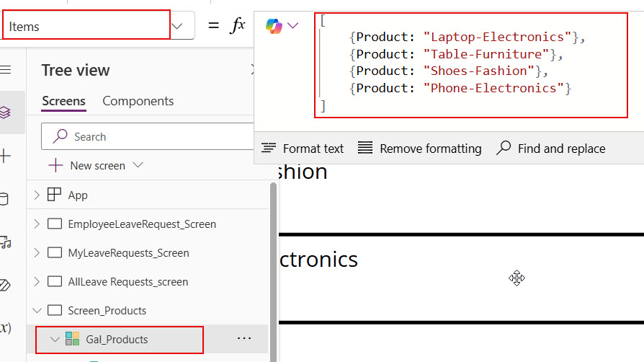The image size is (644, 362).
Task: Click the Laptop-Electronics string in formula
Action: (x=497, y=37)
